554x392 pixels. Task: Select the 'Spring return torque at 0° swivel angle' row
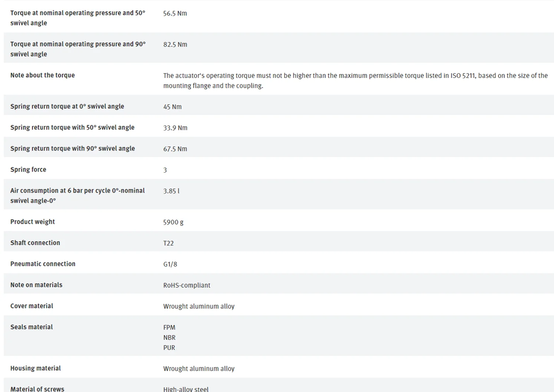tap(279, 106)
